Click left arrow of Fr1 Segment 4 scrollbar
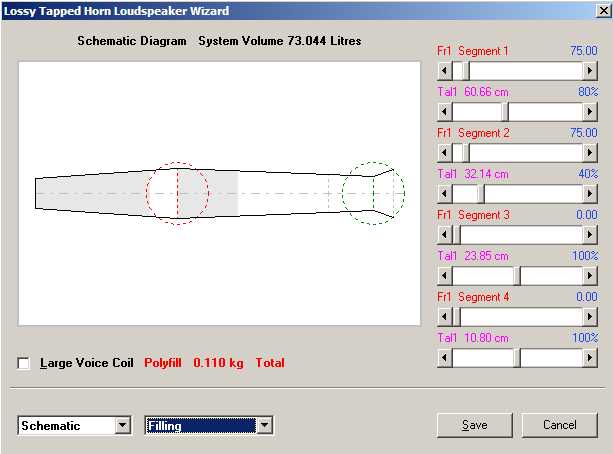 click(x=445, y=317)
